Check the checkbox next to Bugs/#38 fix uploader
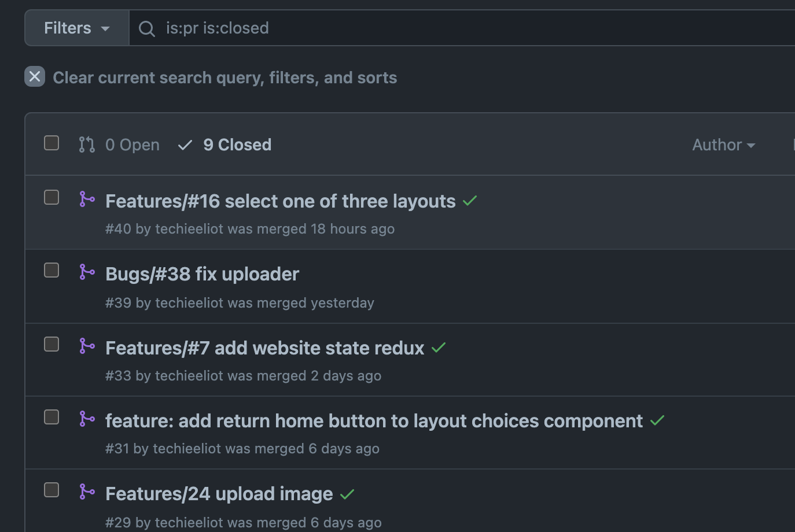Viewport: 795px width, 532px height. 51,270
